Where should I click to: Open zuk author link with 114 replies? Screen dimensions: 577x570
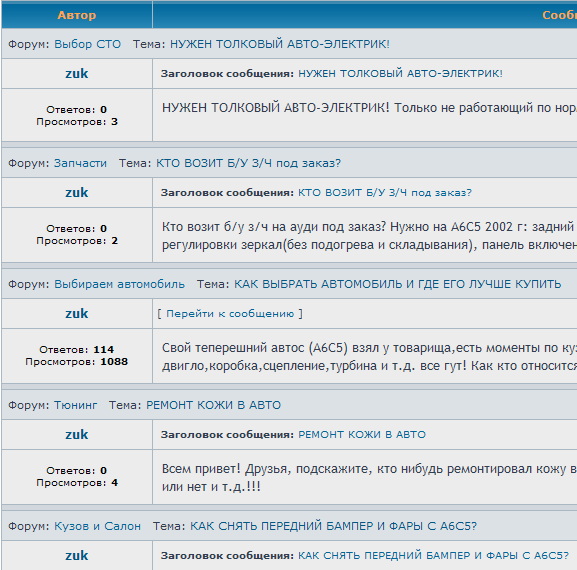[77, 314]
